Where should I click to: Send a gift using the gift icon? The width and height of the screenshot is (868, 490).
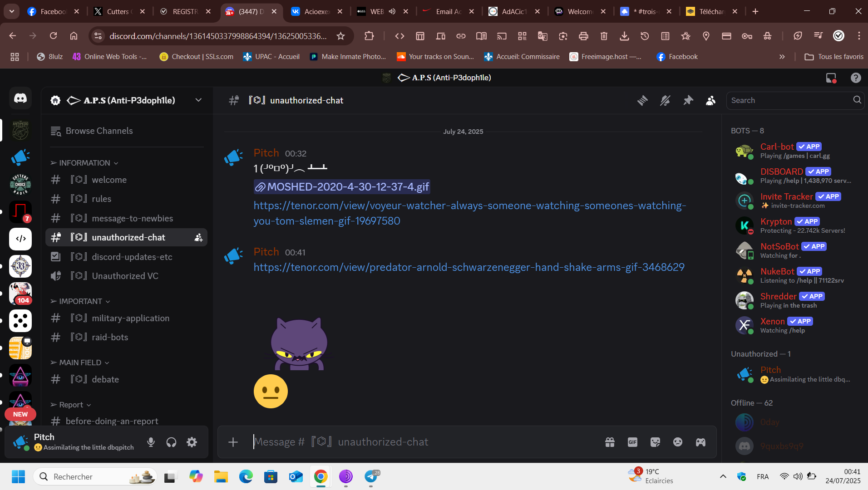(x=610, y=442)
